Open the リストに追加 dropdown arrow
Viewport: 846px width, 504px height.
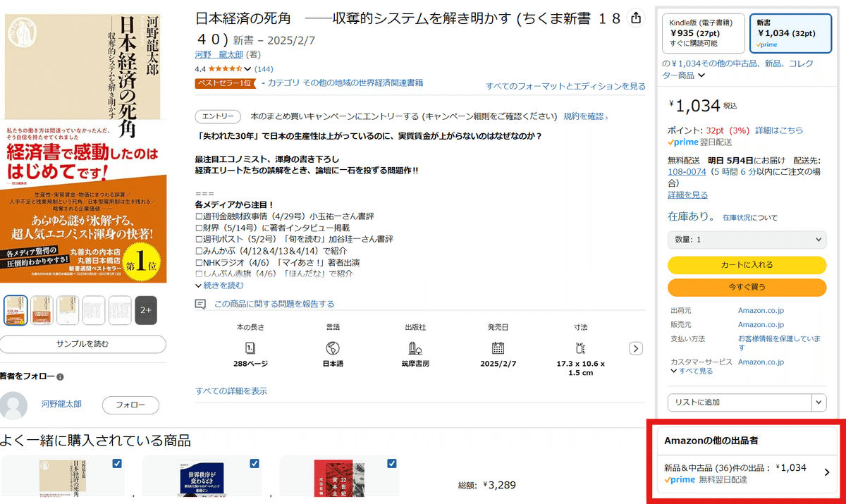(x=819, y=402)
